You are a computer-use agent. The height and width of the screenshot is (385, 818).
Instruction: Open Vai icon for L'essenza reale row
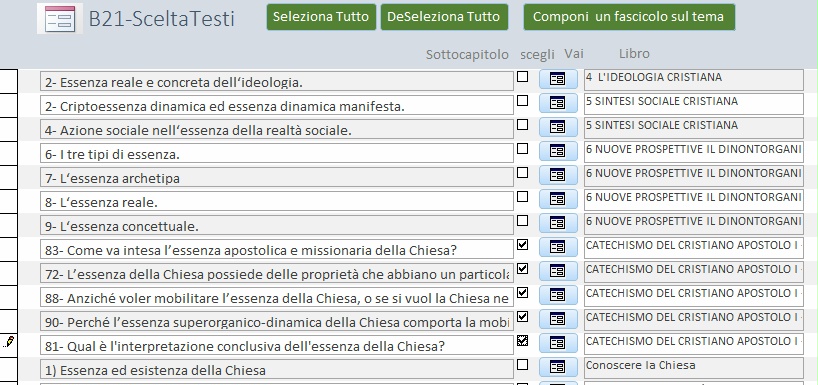tap(558, 199)
